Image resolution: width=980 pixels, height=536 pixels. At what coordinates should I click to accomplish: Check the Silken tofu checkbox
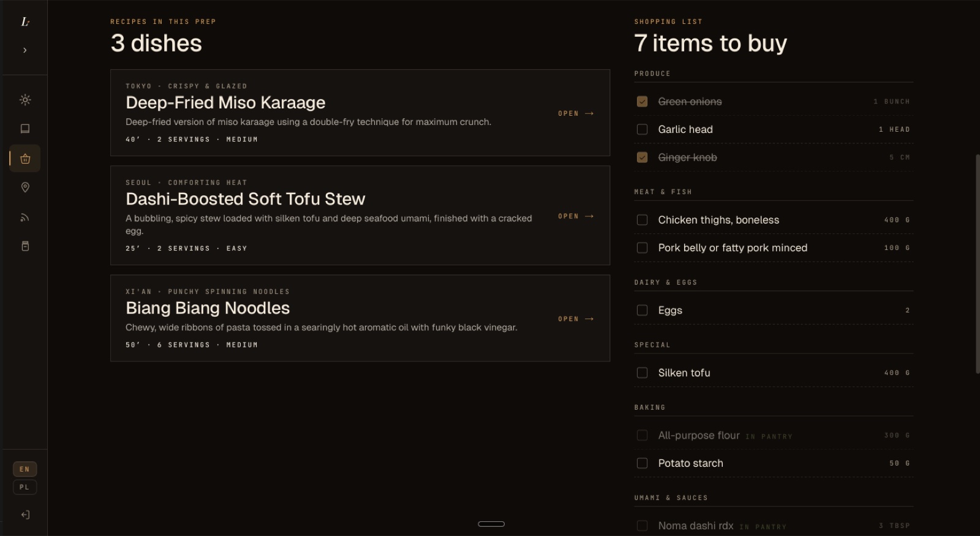[642, 373]
